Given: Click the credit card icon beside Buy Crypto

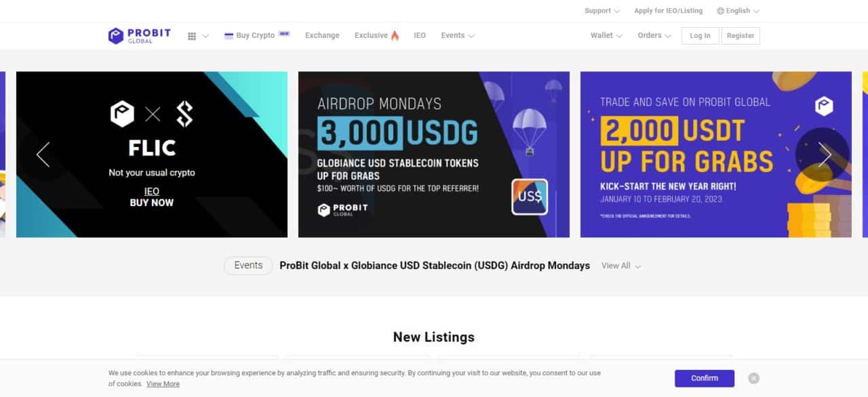Looking at the screenshot, I should click(x=229, y=36).
